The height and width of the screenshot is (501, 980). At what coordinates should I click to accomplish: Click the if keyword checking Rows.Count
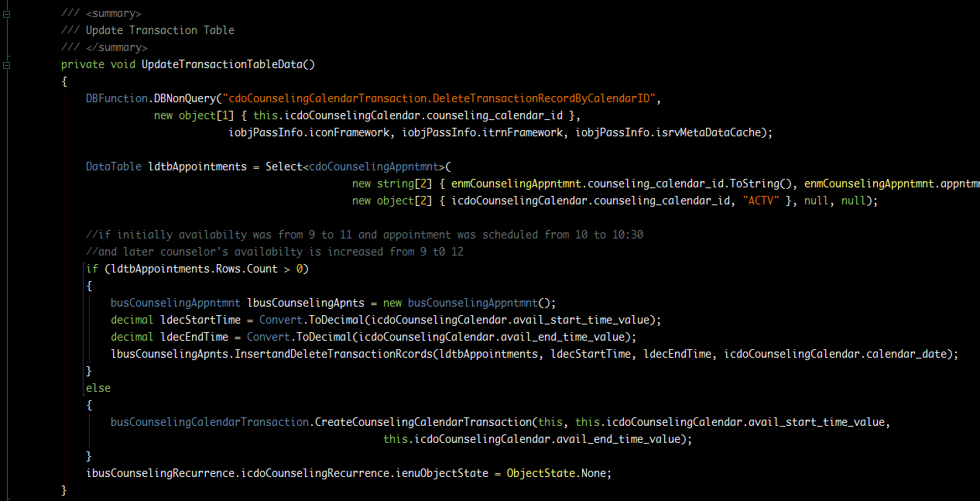(x=91, y=269)
